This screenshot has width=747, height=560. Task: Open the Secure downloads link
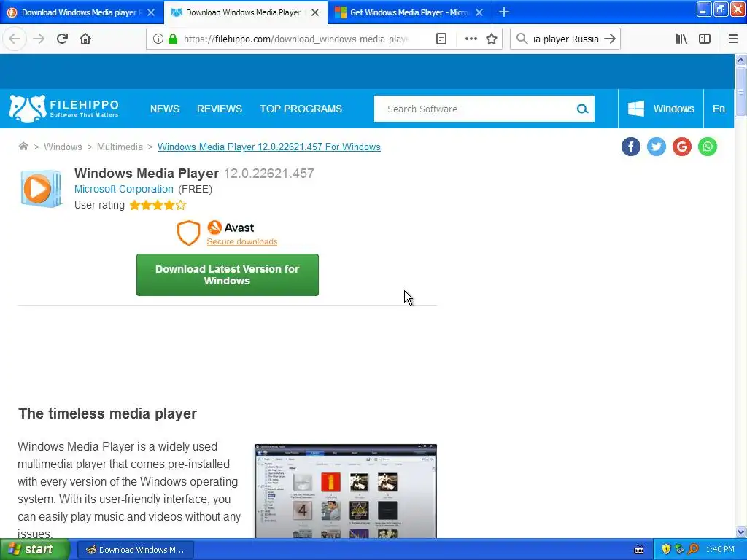pos(242,241)
